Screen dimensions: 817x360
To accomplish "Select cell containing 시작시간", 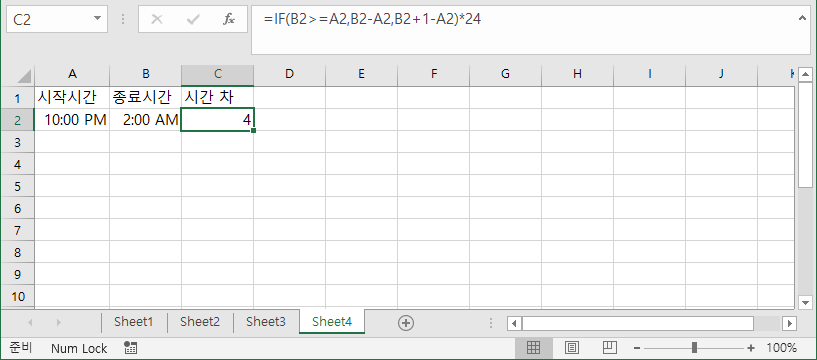I will pyautogui.click(x=72, y=97).
